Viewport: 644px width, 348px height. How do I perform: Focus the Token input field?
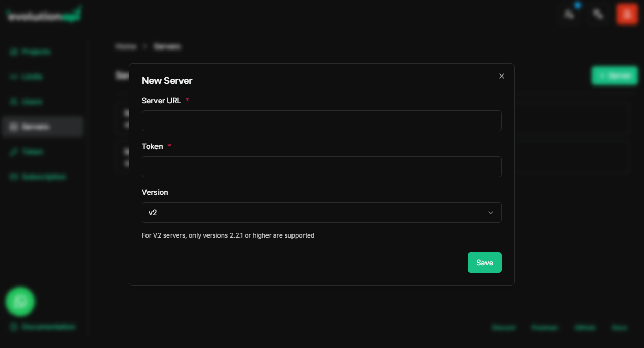(322, 167)
